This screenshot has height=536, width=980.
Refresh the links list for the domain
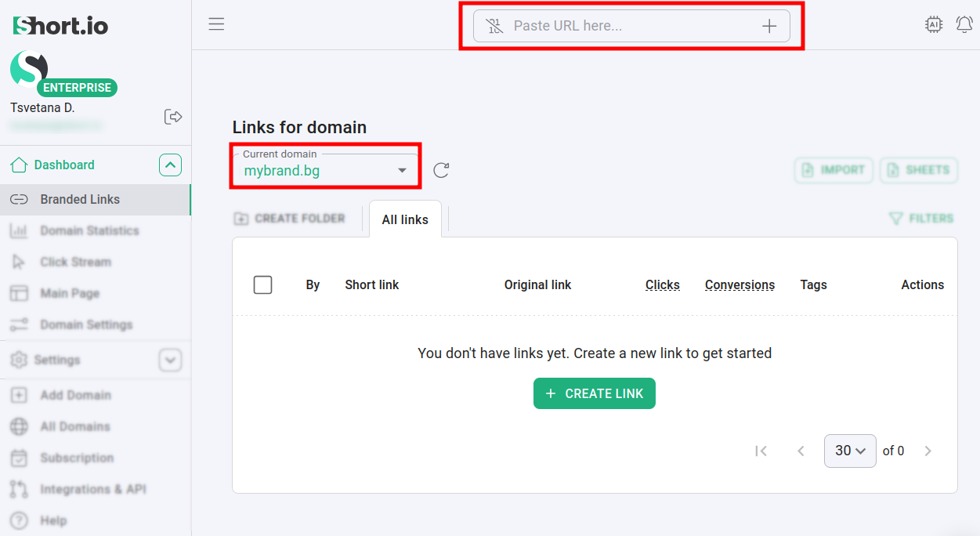coord(441,170)
